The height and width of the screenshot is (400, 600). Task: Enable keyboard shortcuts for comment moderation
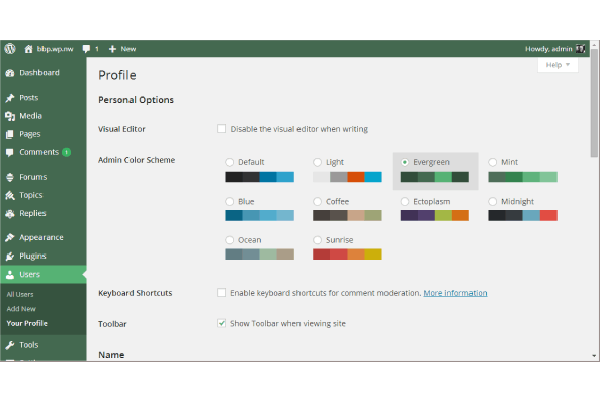click(222, 293)
